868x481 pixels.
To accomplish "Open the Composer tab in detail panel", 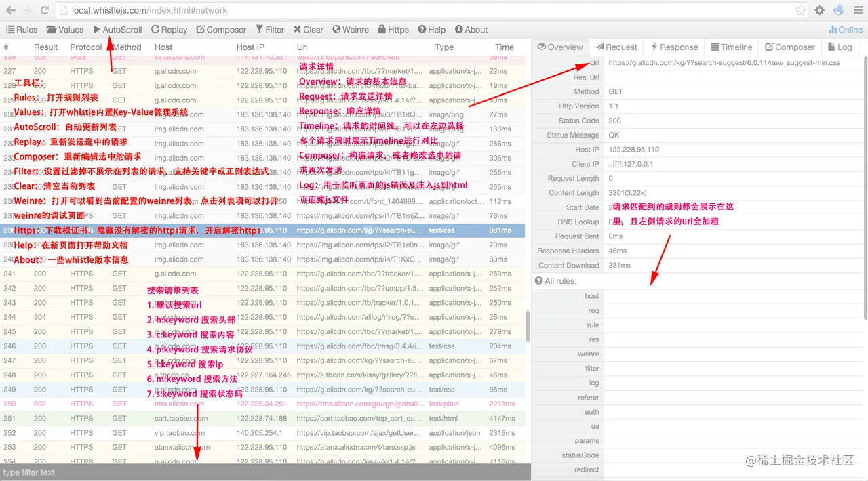I will click(790, 47).
